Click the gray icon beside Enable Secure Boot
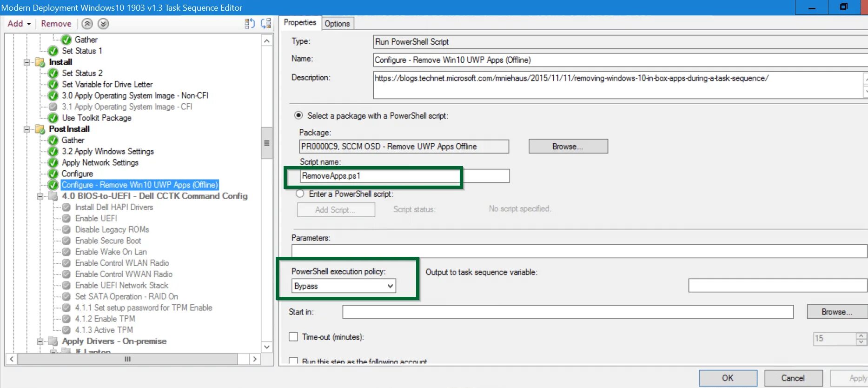 (66, 241)
